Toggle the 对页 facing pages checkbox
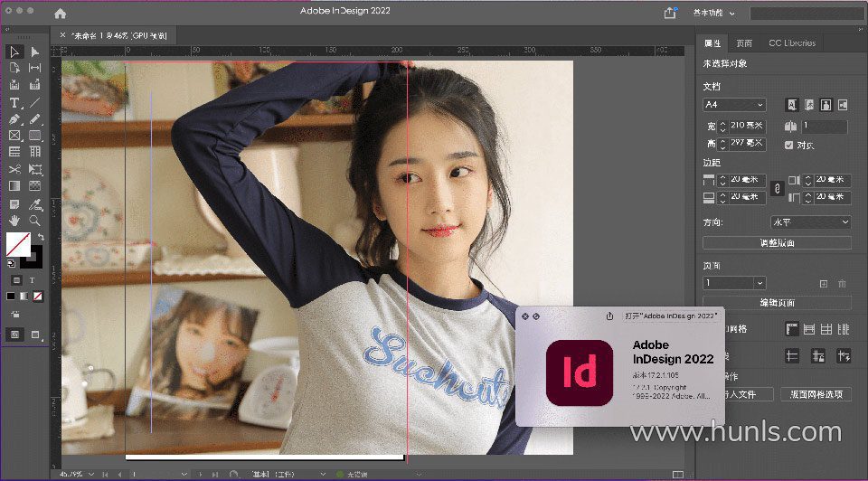Viewport: 868px width, 481px height. coord(789,145)
